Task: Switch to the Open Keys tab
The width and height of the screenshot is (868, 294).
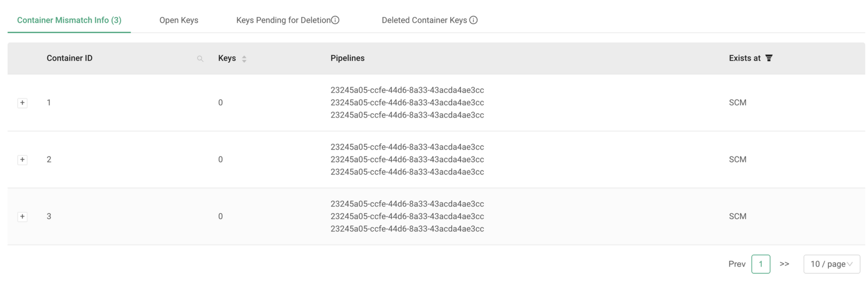Action: point(179,20)
